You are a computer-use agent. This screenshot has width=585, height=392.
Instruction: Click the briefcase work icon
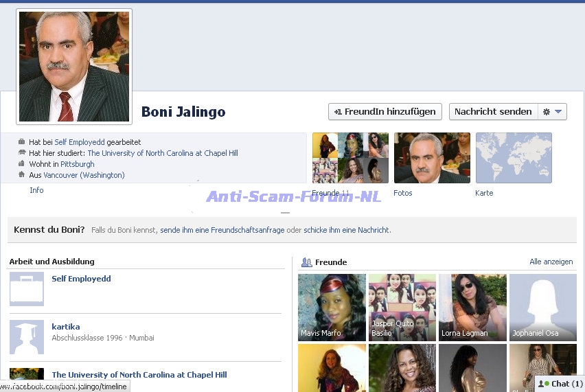point(27,288)
